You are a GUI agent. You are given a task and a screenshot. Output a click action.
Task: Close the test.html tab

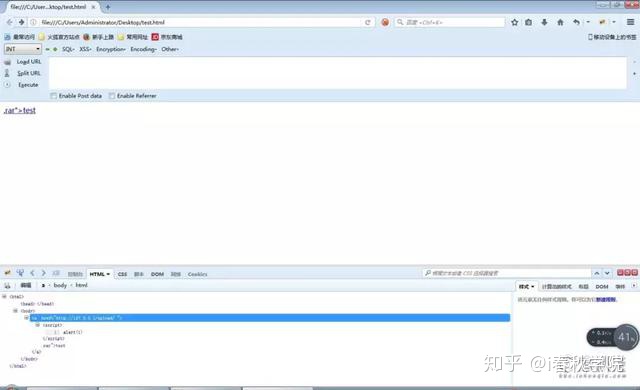click(x=93, y=7)
